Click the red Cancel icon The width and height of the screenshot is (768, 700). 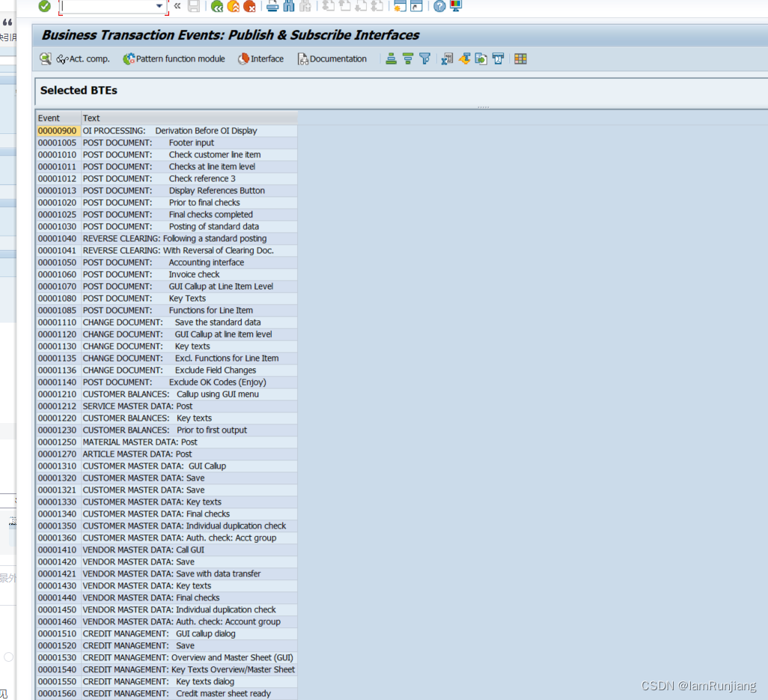[250, 6]
